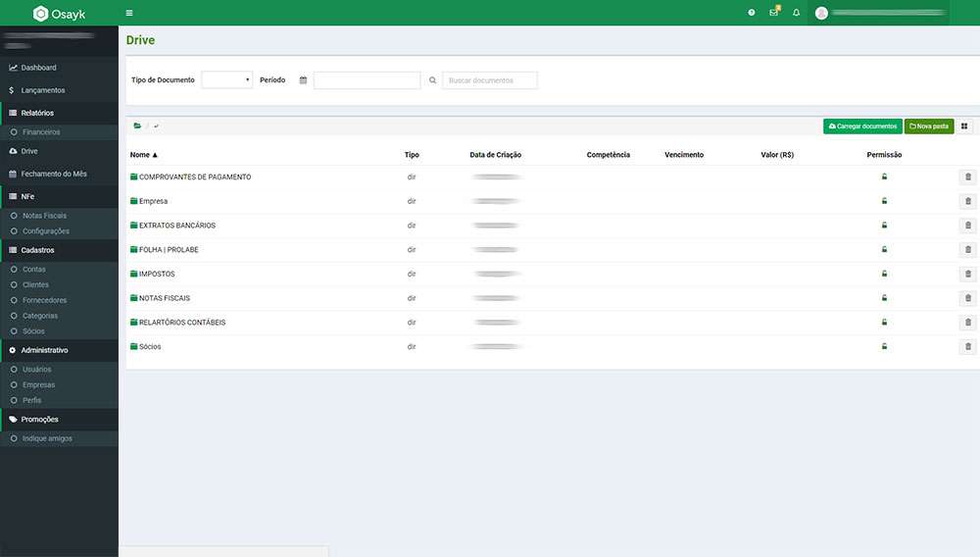
Task: Open the help question-mark icon
Action: (x=752, y=13)
